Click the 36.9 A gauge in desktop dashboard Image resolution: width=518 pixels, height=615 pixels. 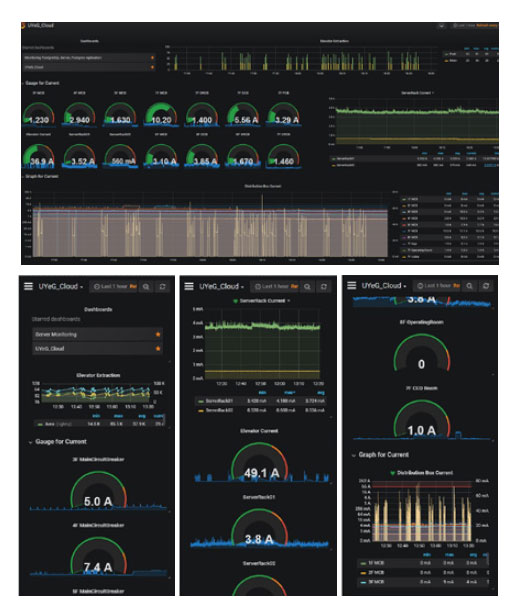tap(38, 155)
